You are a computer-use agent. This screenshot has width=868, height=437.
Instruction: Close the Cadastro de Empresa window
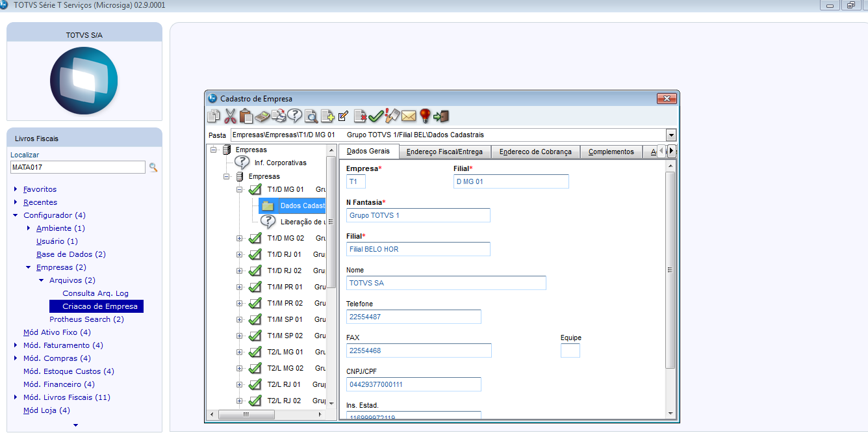(x=667, y=99)
